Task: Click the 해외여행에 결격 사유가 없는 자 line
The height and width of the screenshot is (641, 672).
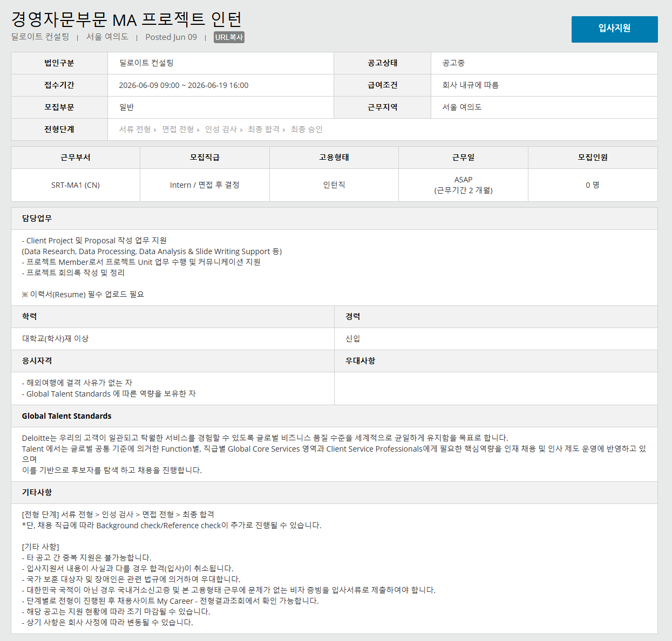Action: tap(77, 383)
